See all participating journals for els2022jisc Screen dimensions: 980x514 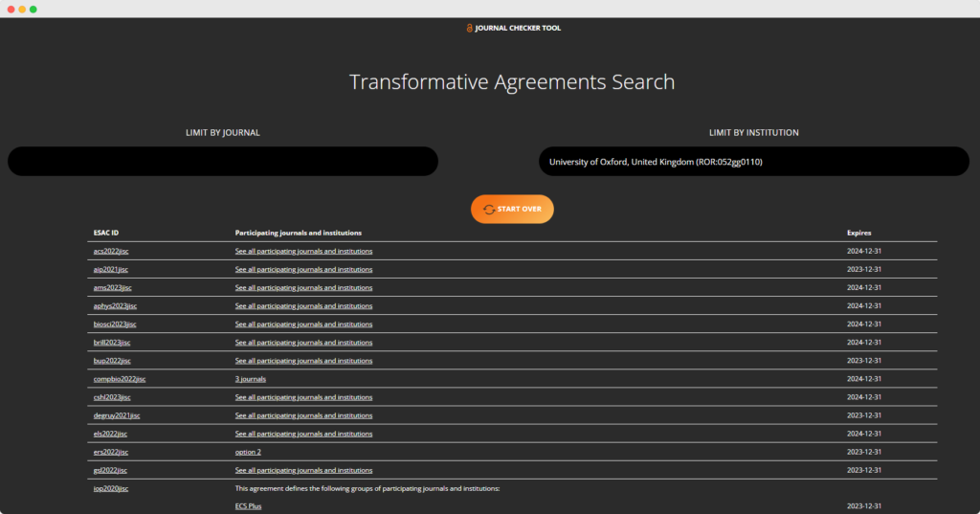[x=303, y=434]
